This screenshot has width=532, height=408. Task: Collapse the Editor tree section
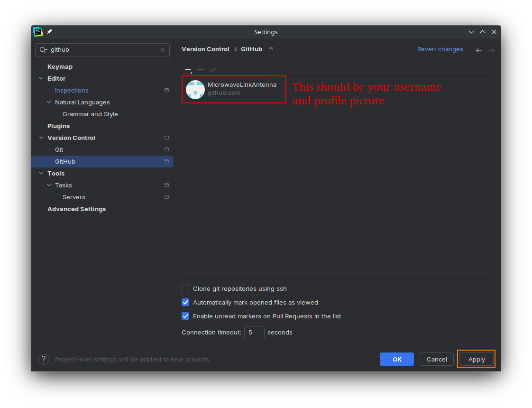pos(41,78)
